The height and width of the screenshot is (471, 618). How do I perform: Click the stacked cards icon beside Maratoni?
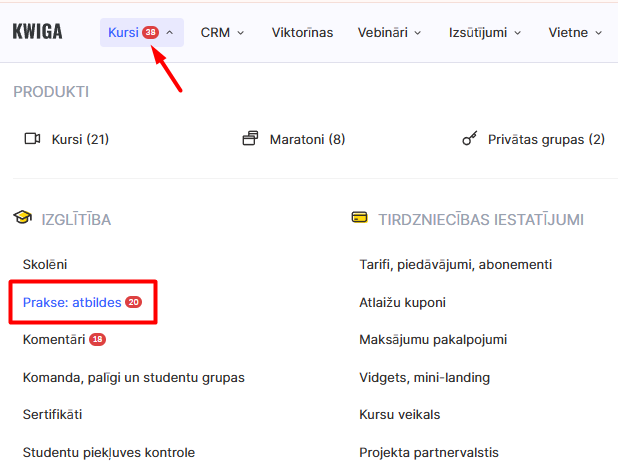250,138
